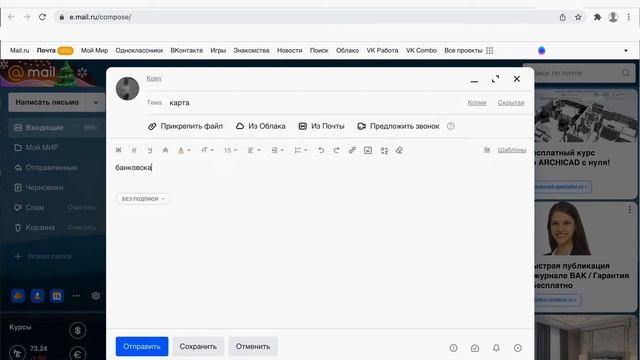Viewport: 640px width, 360px height.
Task: Attach a file via Прикрепить файл
Action: pyautogui.click(x=185, y=126)
